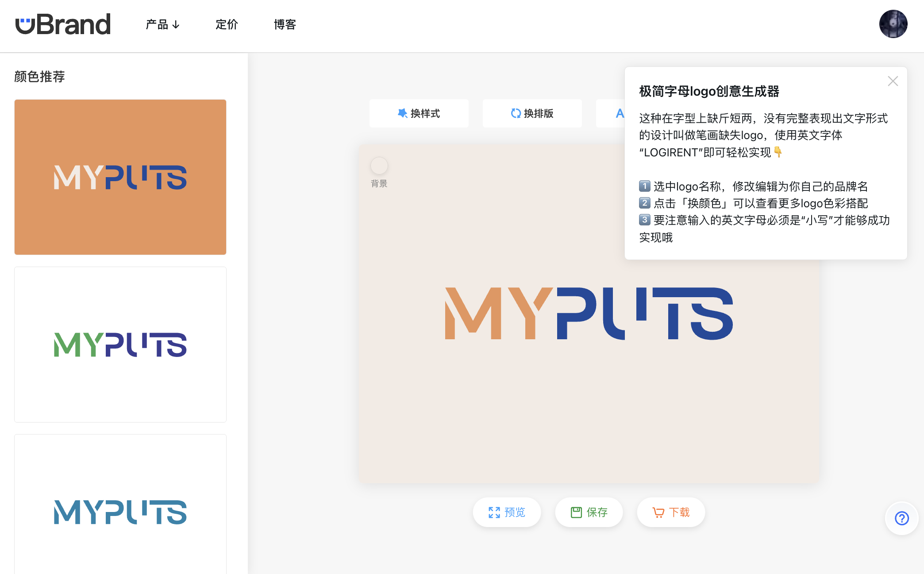Select the blue gradient MYPUTS thumbnail
This screenshot has height=574, width=924.
tap(120, 512)
